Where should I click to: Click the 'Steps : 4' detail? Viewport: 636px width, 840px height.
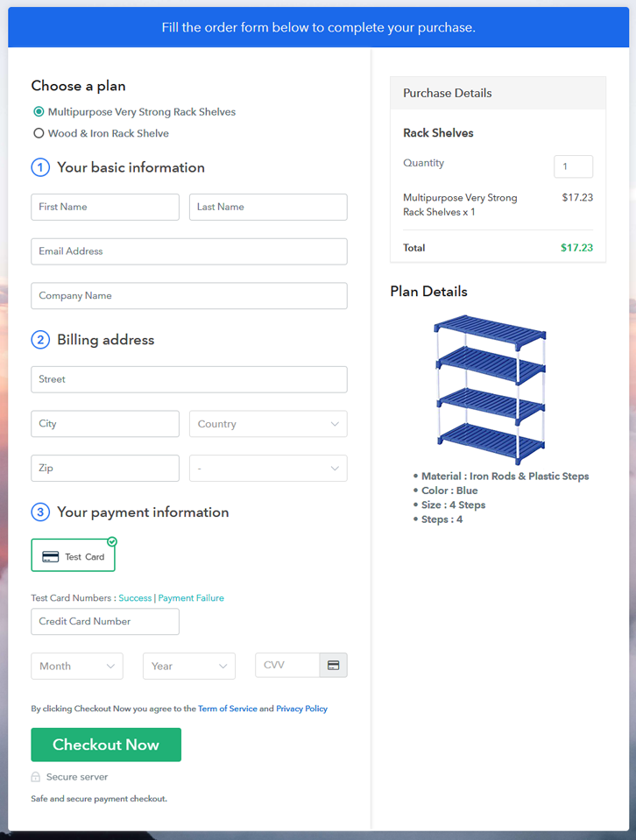(442, 519)
